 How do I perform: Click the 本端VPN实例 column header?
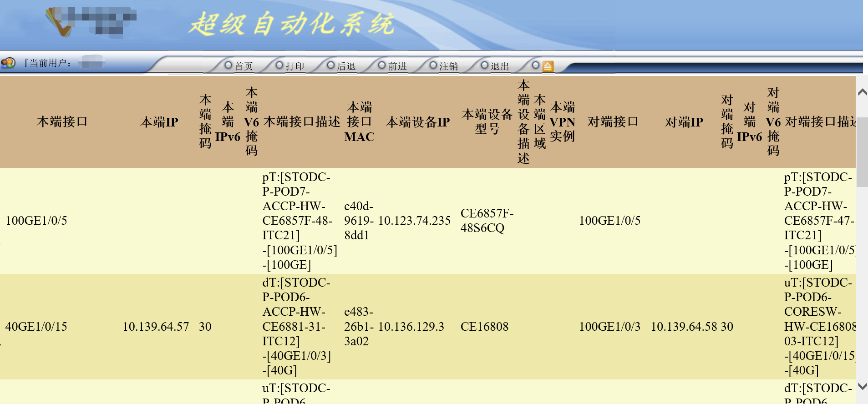click(563, 122)
